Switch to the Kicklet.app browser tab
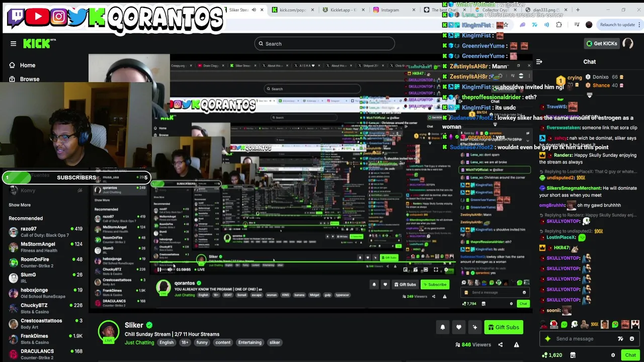Screen dimensions: 644x362 click(x=343, y=10)
